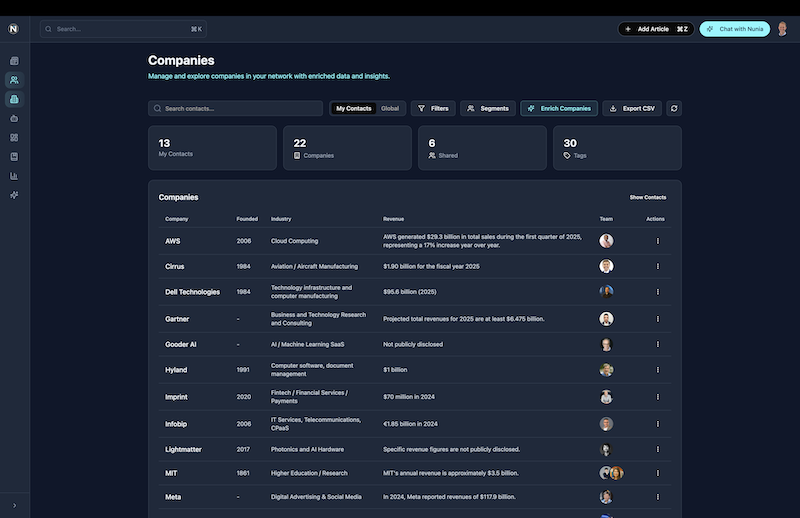
Task: Click the Search contacts field
Action: (x=235, y=108)
